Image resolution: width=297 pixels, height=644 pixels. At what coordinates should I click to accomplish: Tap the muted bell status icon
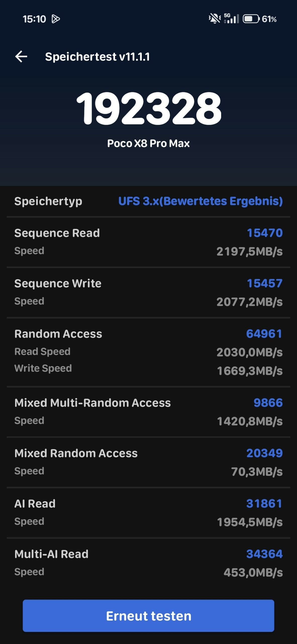[214, 19]
